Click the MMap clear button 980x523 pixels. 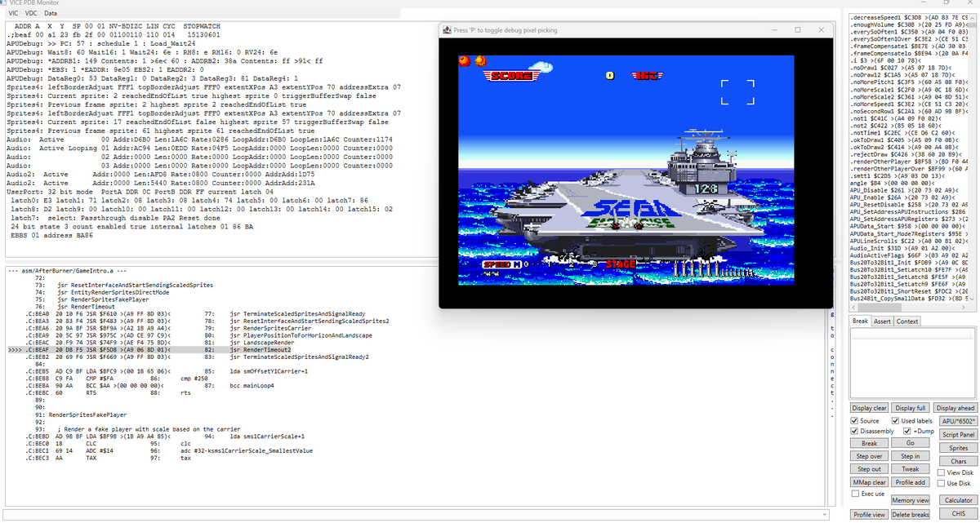coord(869,482)
